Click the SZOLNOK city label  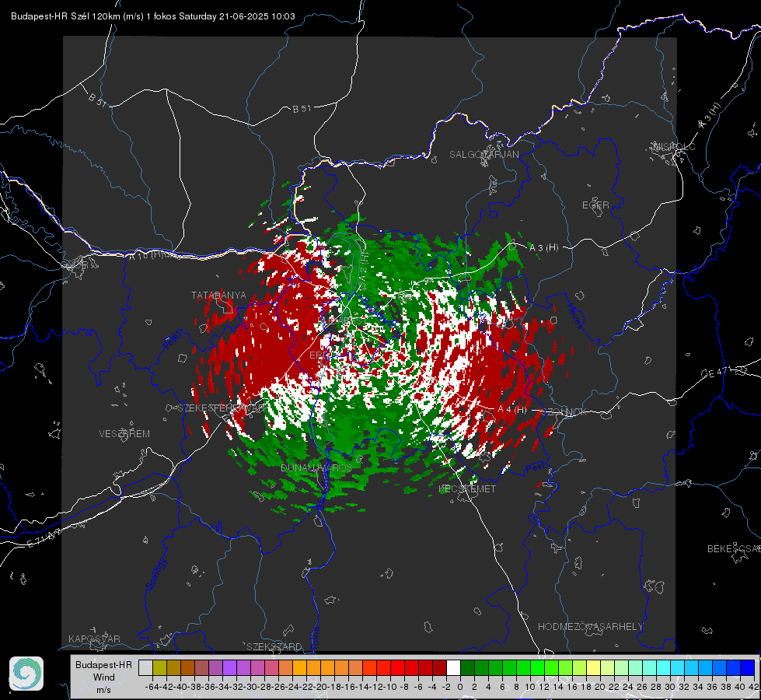tap(564, 412)
